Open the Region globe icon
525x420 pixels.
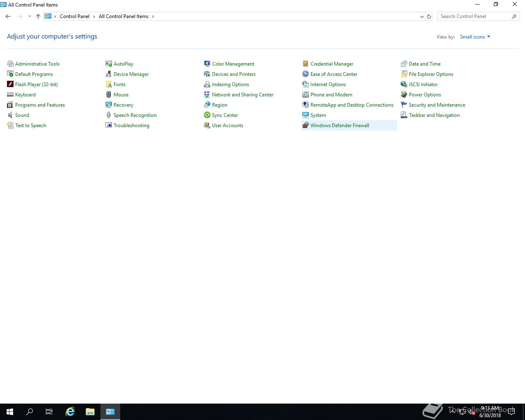[207, 105]
